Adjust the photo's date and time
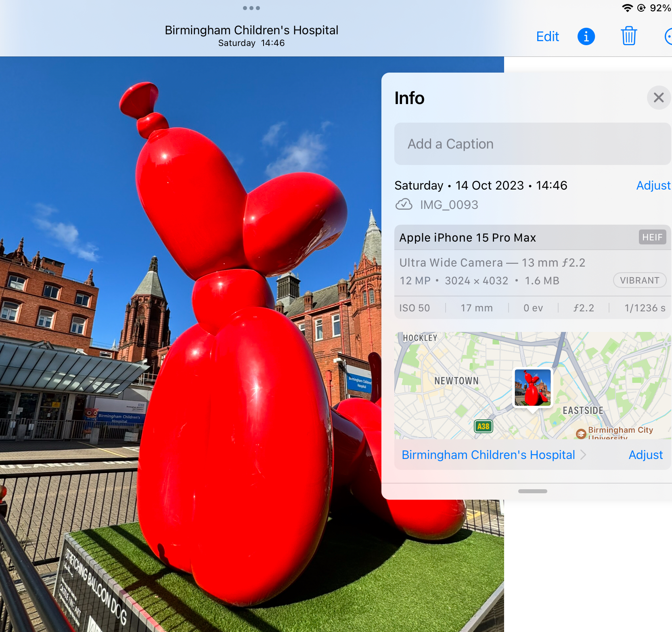This screenshot has height=632, width=672. point(653,186)
